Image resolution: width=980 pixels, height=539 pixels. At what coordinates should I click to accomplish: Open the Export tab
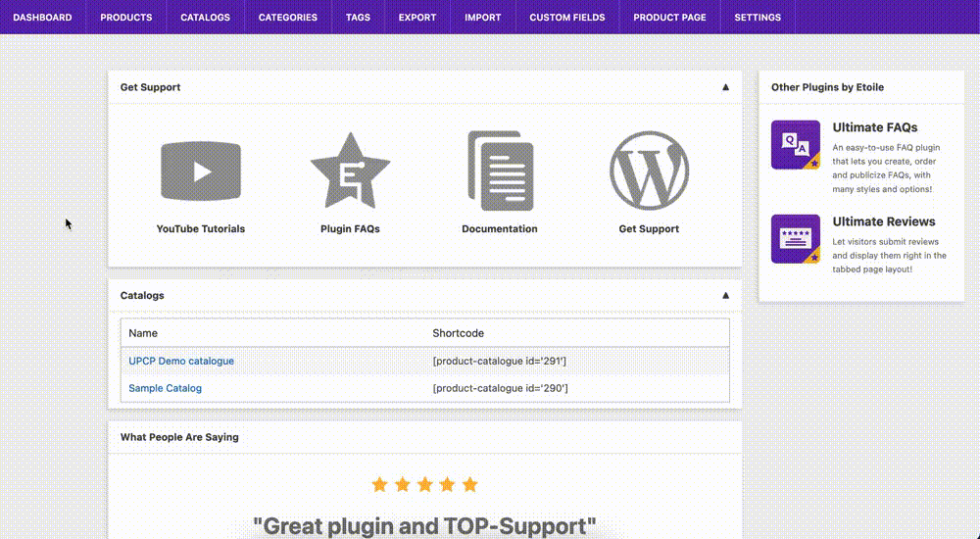point(417,17)
